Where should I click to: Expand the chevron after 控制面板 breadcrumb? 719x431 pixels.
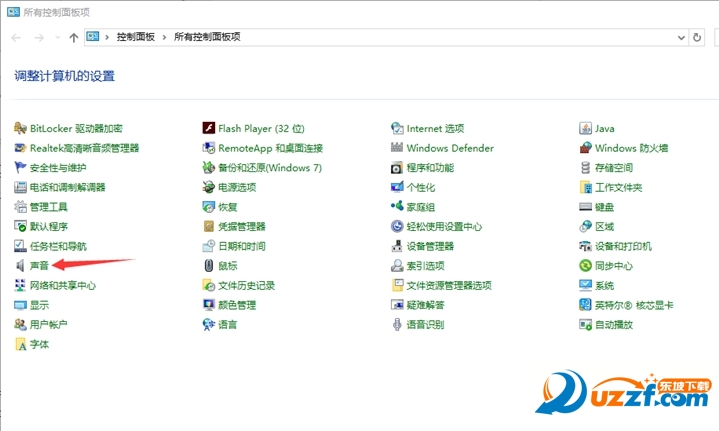[x=164, y=37]
